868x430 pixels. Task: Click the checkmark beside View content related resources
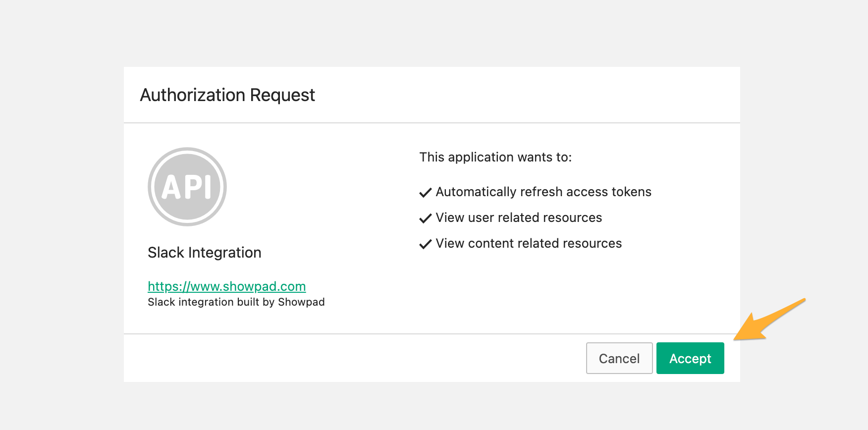tap(426, 244)
